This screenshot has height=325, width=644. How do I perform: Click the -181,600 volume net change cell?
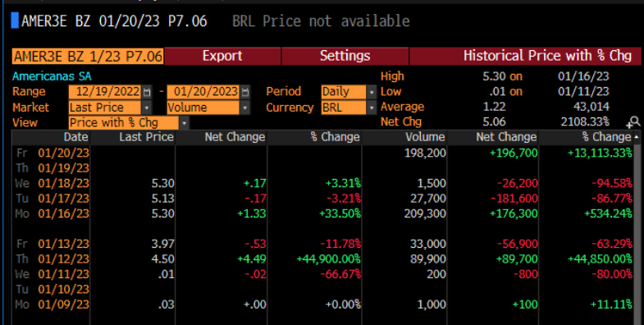coord(514,199)
